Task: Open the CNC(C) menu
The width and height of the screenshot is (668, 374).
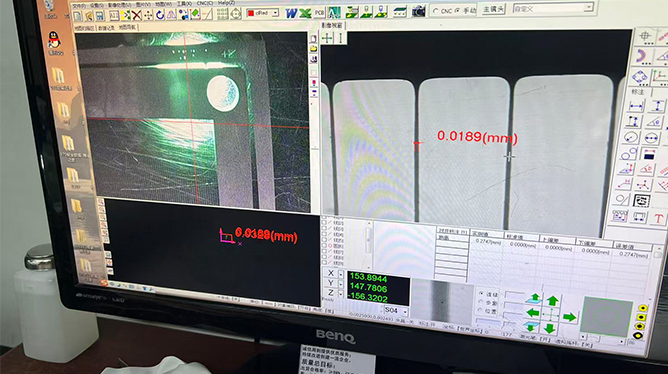Action: (205, 3)
